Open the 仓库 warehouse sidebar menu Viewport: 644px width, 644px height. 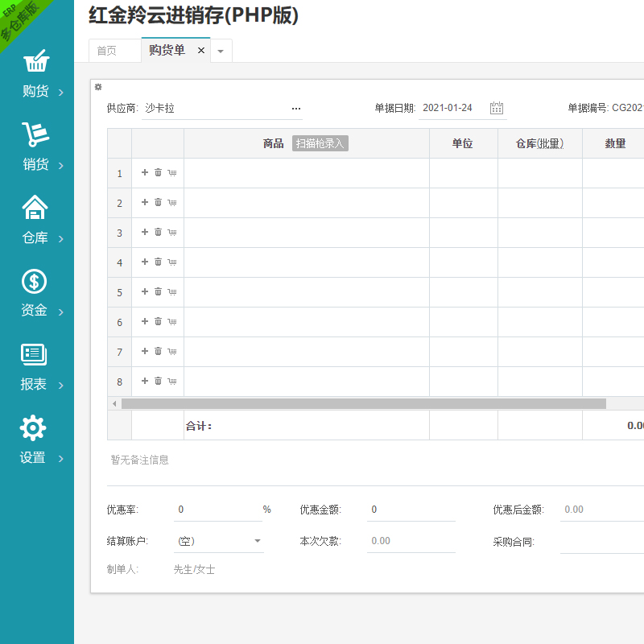(x=36, y=221)
